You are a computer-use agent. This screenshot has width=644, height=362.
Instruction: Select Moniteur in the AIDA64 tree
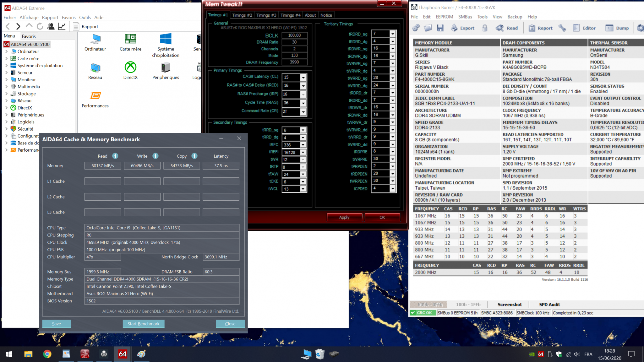[x=27, y=79]
